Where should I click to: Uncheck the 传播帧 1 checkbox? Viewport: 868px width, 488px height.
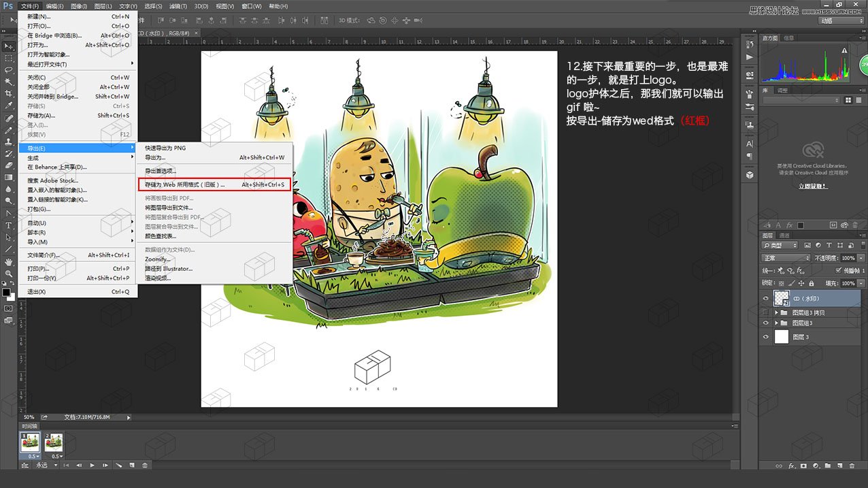click(838, 270)
